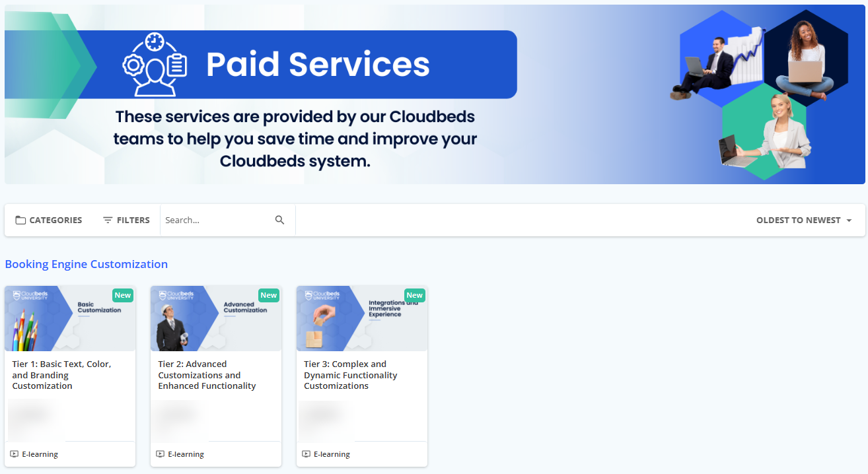This screenshot has width=868, height=474.
Task: Expand sorting options with the caret arrow
Action: (849, 220)
